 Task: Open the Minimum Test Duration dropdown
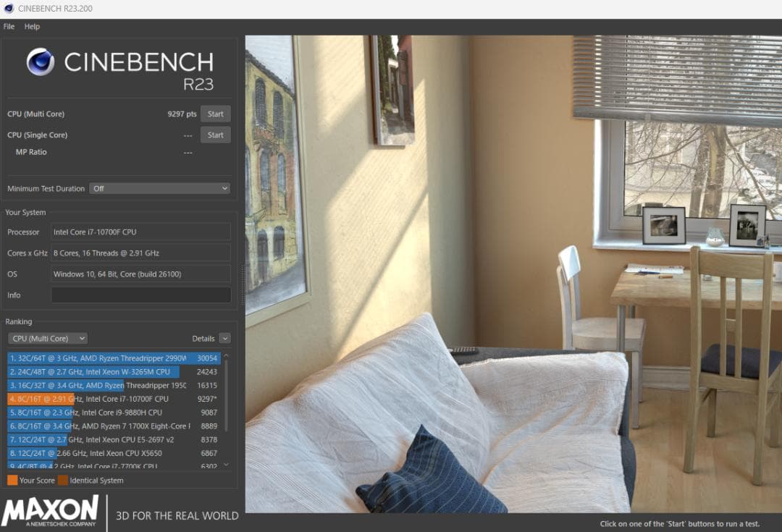pyautogui.click(x=159, y=188)
